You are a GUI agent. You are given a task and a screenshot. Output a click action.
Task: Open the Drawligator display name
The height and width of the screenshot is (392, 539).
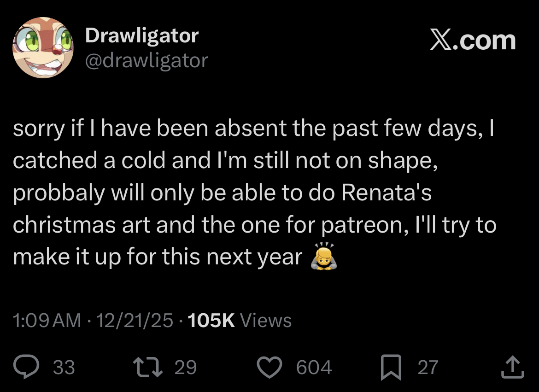pyautogui.click(x=142, y=35)
